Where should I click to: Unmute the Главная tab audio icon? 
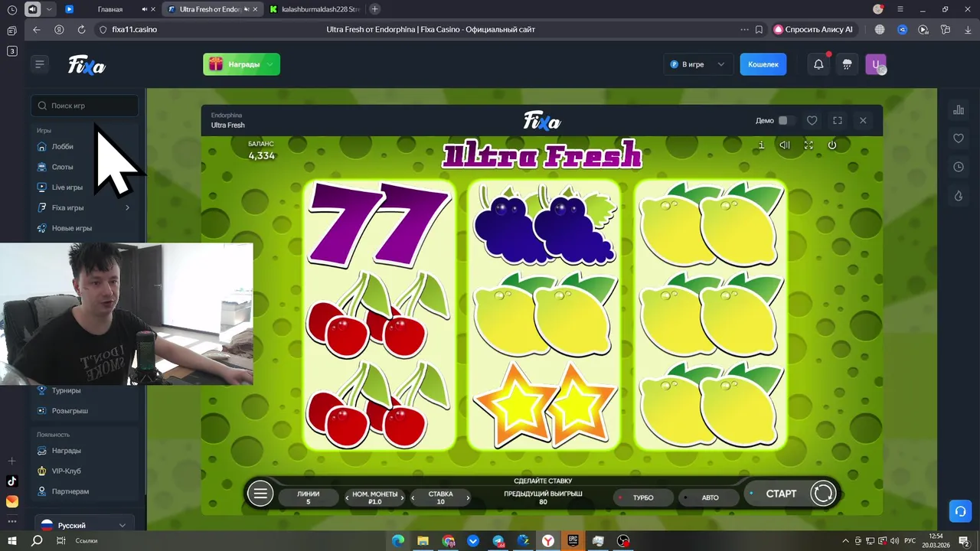pos(145,9)
